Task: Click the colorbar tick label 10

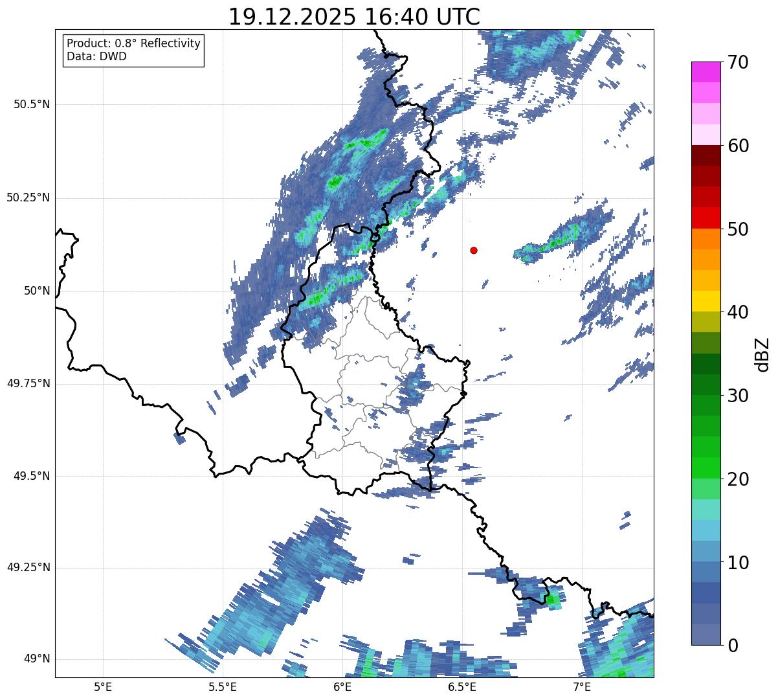Action: tap(738, 562)
